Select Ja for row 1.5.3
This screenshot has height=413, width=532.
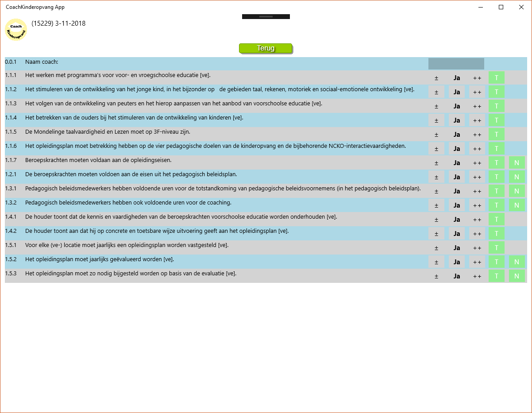pos(457,276)
